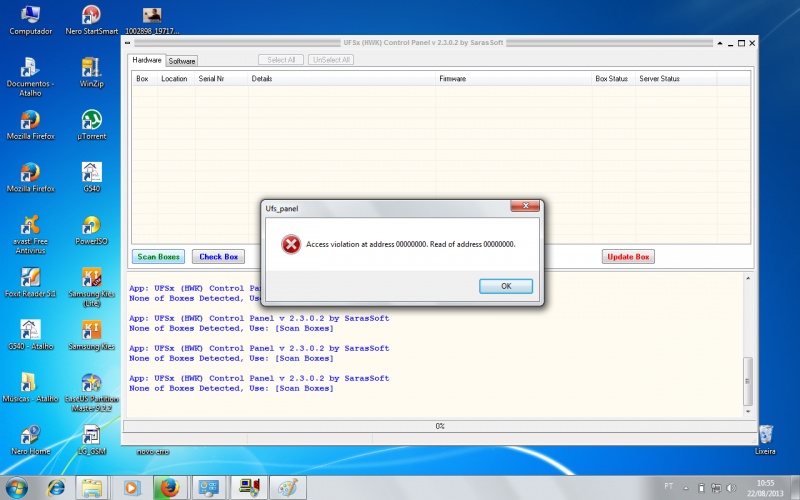Open the LG_GSM desktop shortcut
Image resolution: width=800 pixels, height=500 pixels.
(x=91, y=438)
